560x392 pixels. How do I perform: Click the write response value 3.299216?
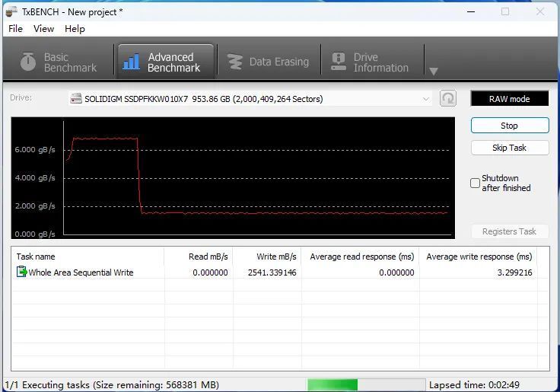click(x=514, y=272)
